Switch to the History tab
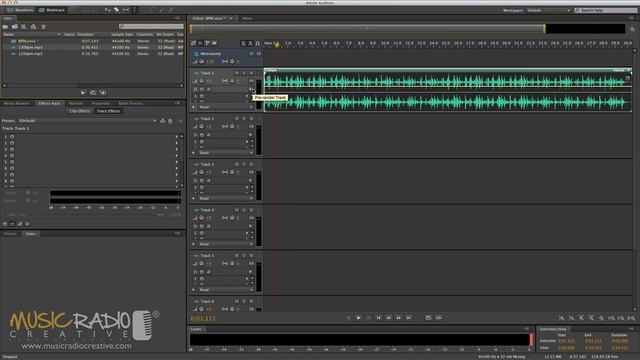The height and width of the screenshot is (360, 640). 10,234
